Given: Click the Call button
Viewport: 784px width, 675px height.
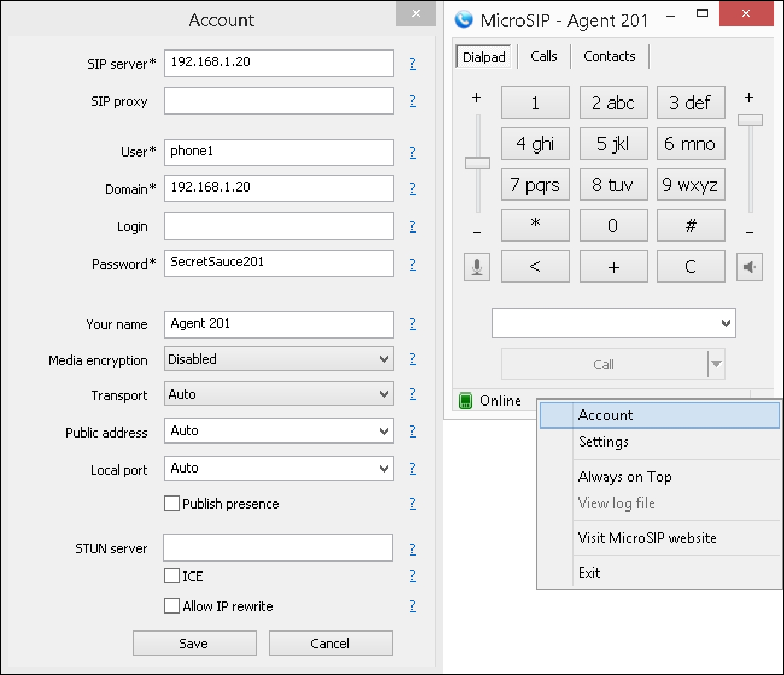Looking at the screenshot, I should point(604,364).
